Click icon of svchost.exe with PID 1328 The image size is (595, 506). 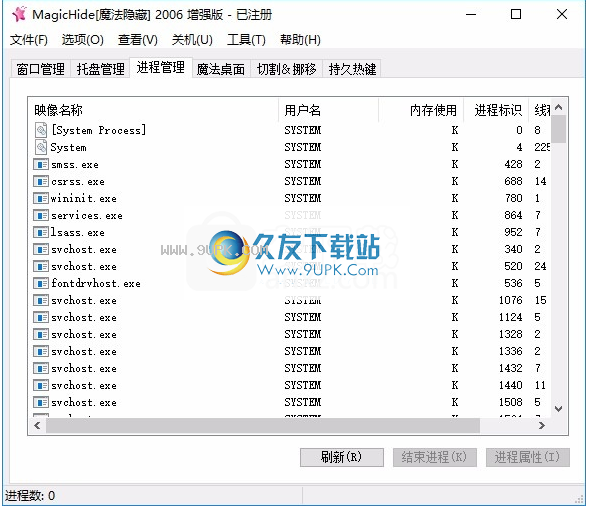(41, 334)
